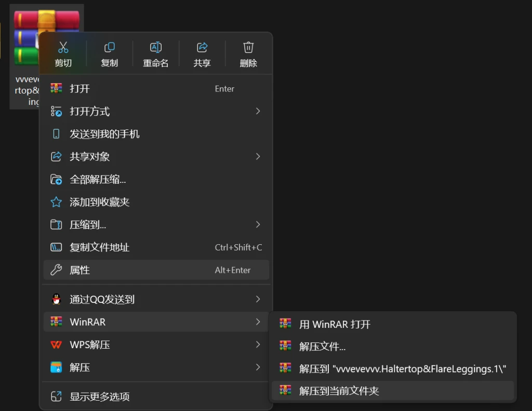
Task: Click the QQ penguin icon in the menu
Action: (x=57, y=299)
